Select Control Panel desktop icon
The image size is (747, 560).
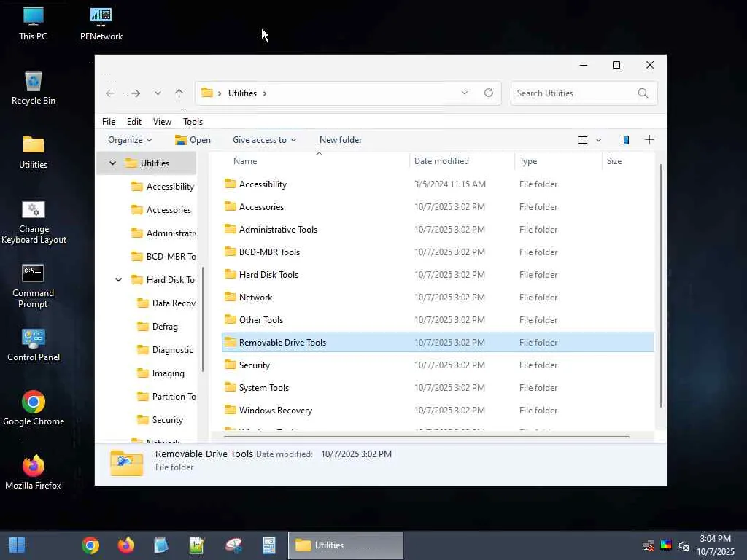tap(34, 345)
